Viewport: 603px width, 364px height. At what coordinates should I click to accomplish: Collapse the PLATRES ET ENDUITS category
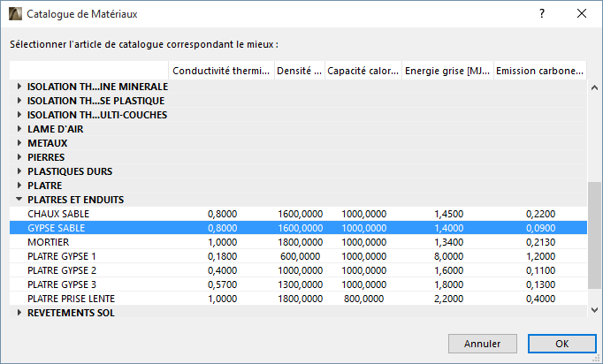[20, 200]
